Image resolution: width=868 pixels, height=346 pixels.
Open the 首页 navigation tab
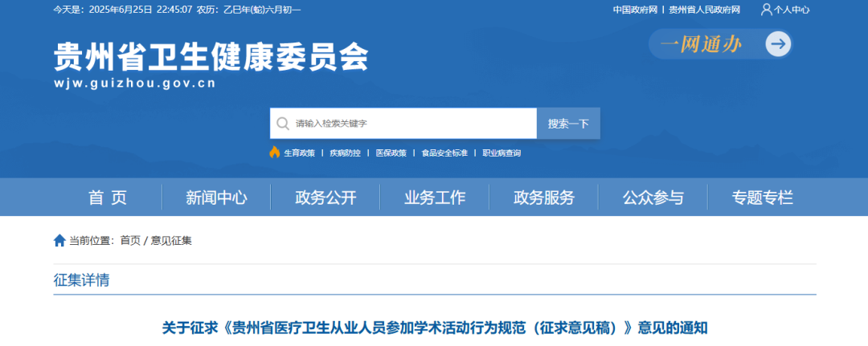[108, 197]
